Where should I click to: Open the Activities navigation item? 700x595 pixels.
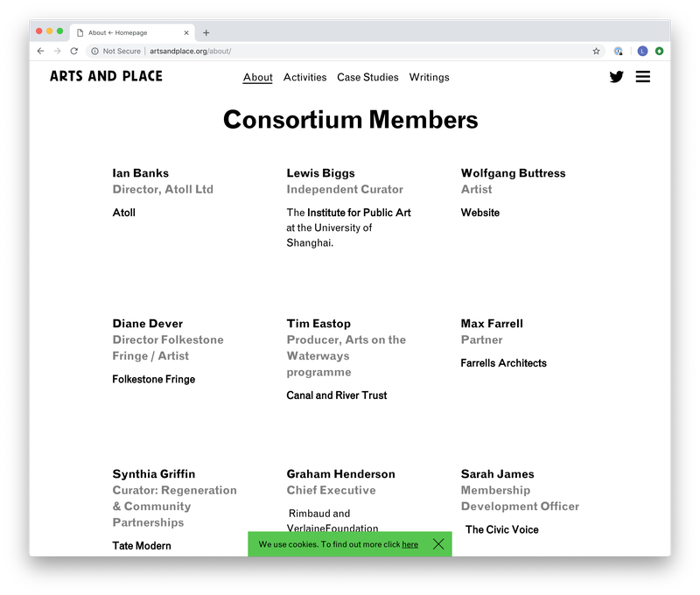click(x=304, y=77)
